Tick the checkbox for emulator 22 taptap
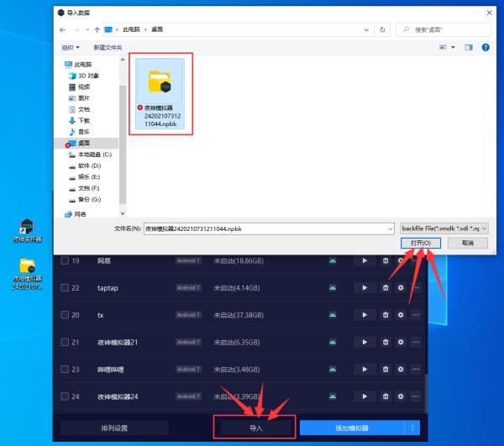This screenshot has width=504, height=446. (x=65, y=287)
